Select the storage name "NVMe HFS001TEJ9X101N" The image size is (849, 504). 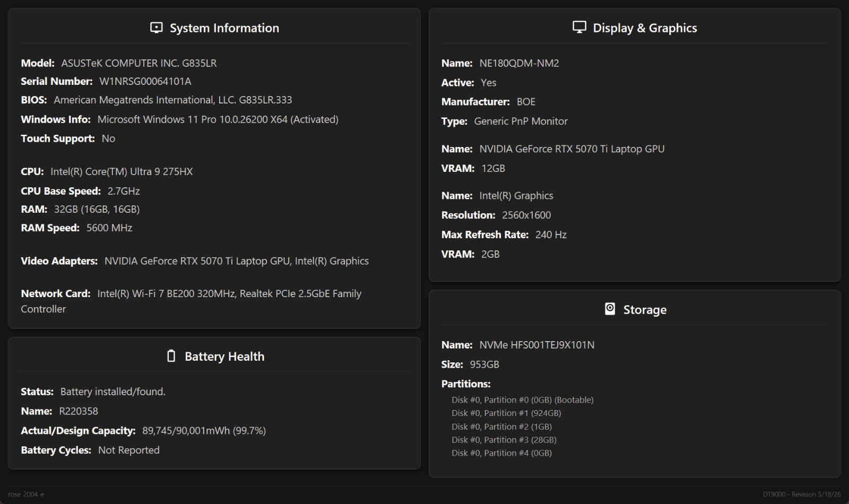point(537,345)
